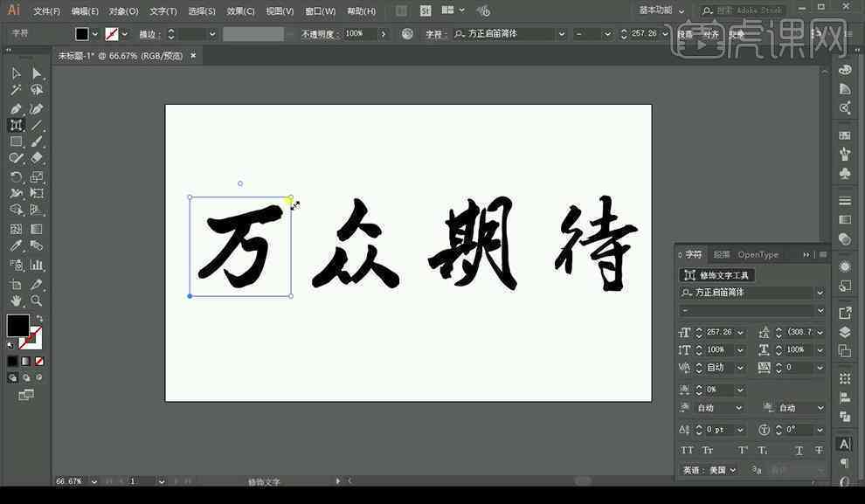Select the Scale tool
Viewport: 865px width, 504px height.
(37, 177)
